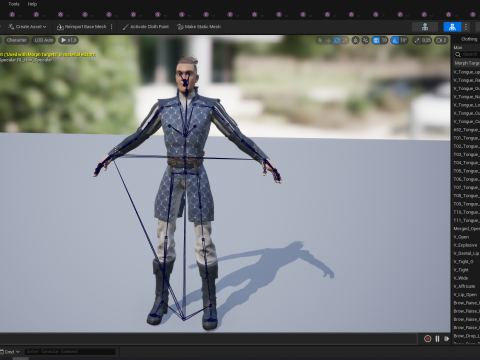Select the active blue Skeletal Mesh mode icon

click(452, 27)
